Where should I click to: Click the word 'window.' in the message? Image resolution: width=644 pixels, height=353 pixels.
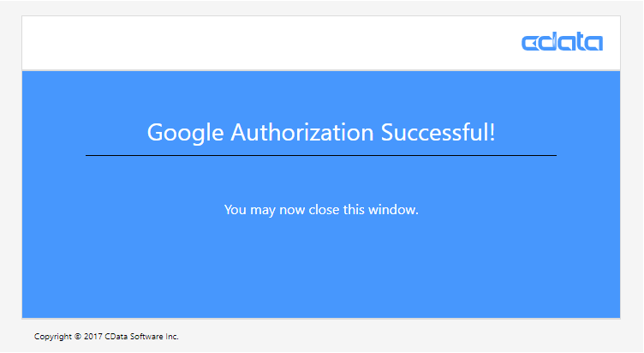393,210
